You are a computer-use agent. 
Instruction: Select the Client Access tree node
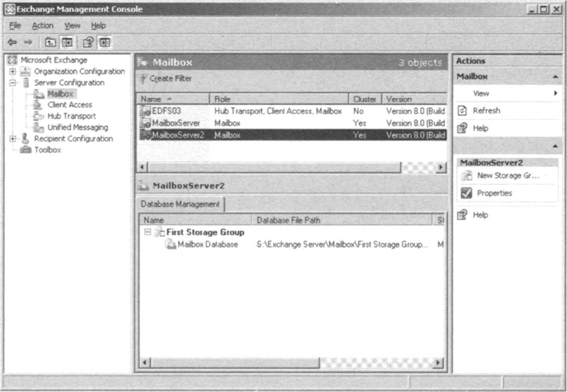[x=70, y=105]
